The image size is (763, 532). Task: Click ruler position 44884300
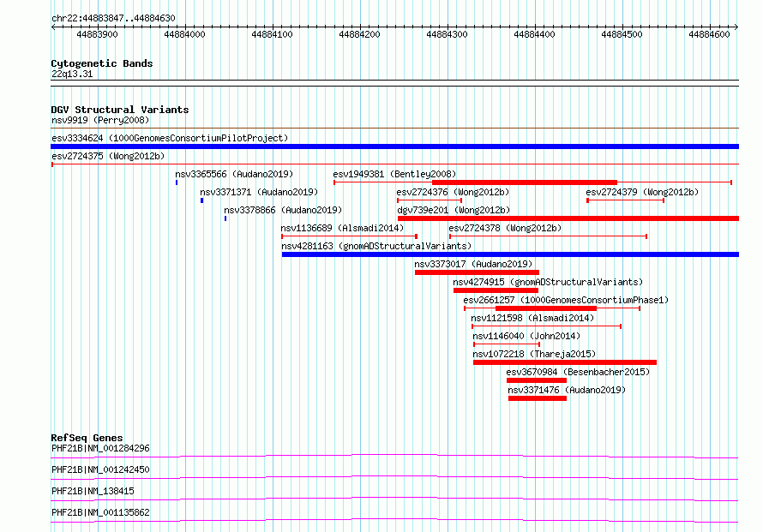pyautogui.click(x=448, y=34)
